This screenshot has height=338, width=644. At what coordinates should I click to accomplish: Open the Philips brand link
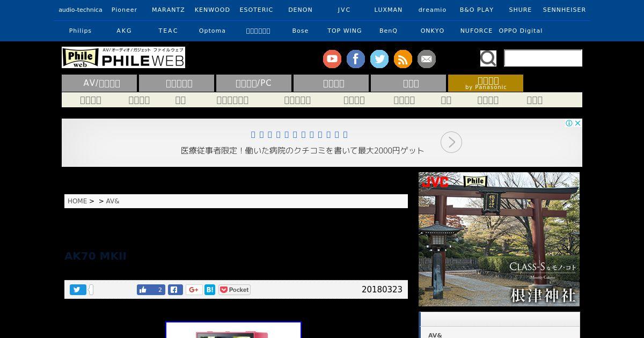click(80, 31)
